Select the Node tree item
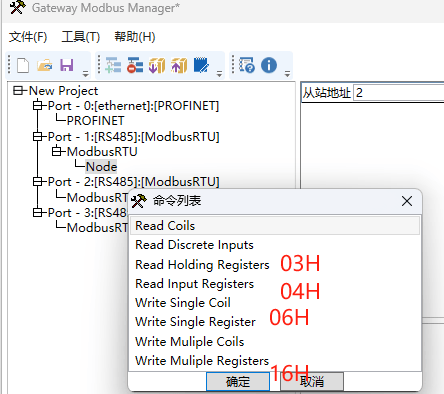The image size is (444, 394). click(x=101, y=167)
